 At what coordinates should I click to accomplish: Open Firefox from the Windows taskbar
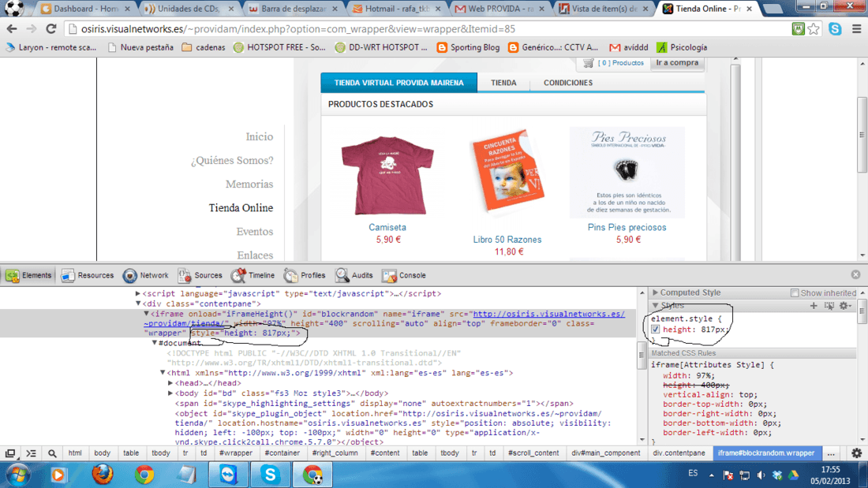click(x=103, y=475)
